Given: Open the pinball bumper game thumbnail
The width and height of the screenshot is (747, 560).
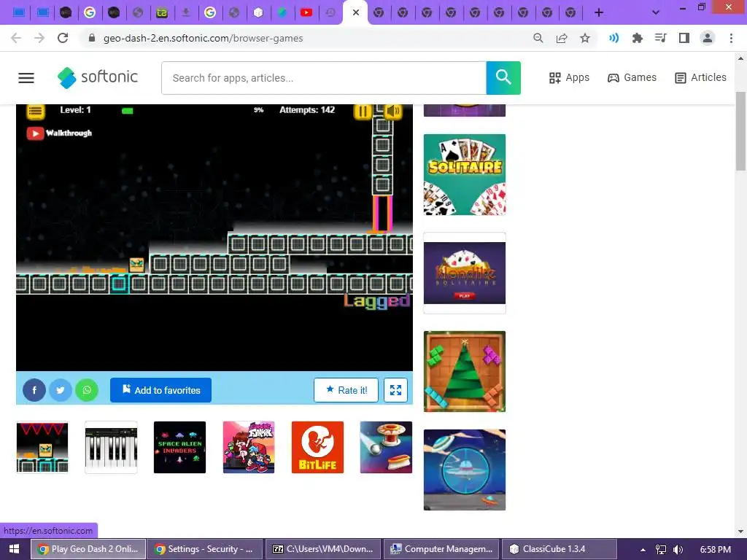Looking at the screenshot, I should click(386, 447).
